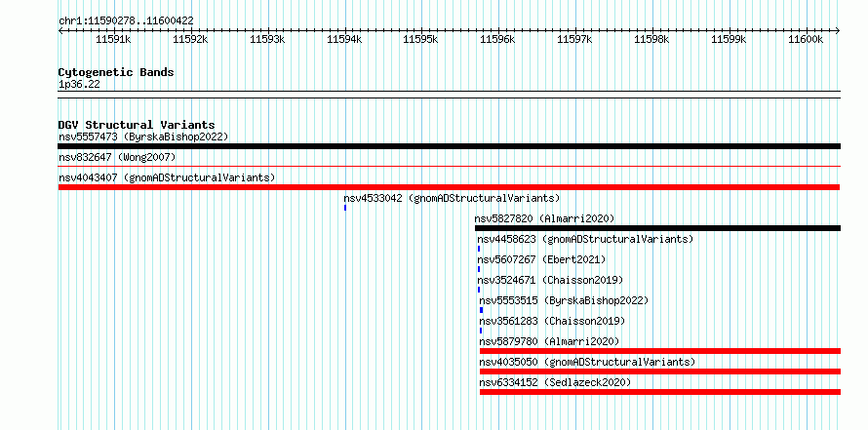Screen dimensions: 868x430
Task: Open nsv3524671 (Chaisson2019) label
Action: [550, 280]
